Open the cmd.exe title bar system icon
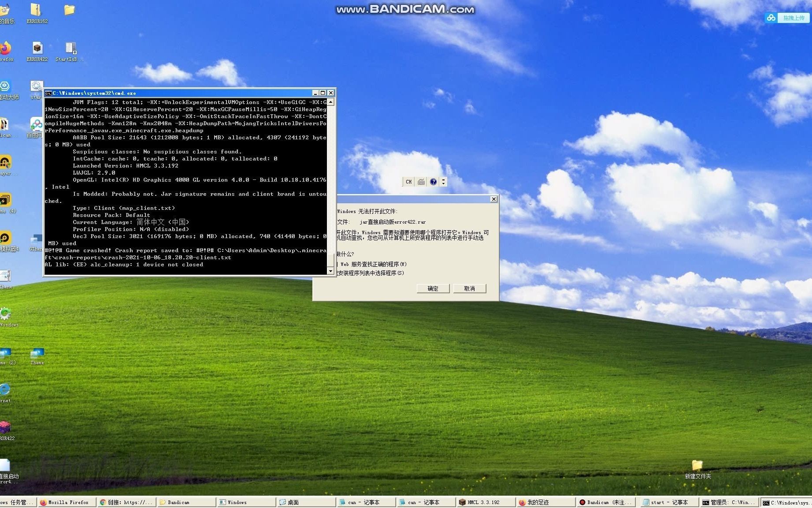 [x=48, y=93]
